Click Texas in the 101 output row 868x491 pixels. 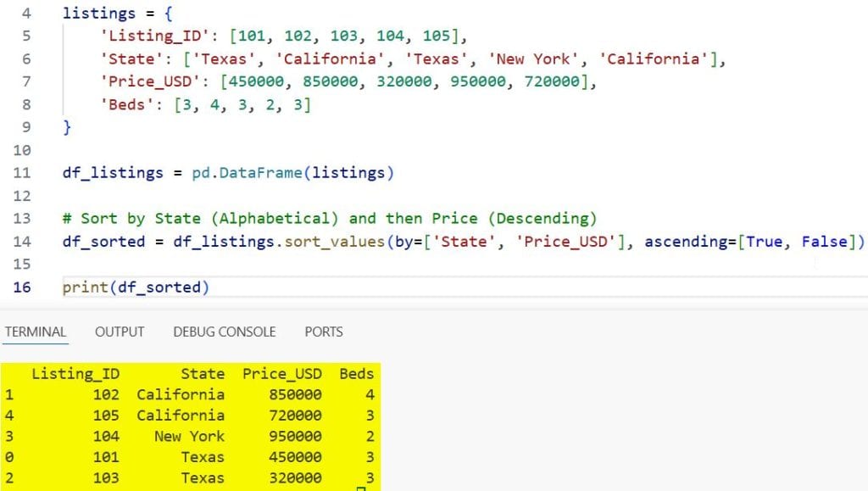[x=203, y=457]
